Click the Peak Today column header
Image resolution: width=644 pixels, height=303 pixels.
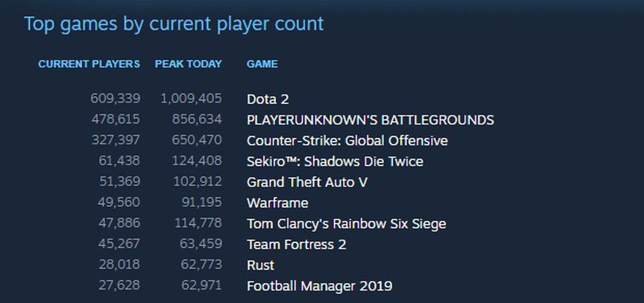pos(188,64)
